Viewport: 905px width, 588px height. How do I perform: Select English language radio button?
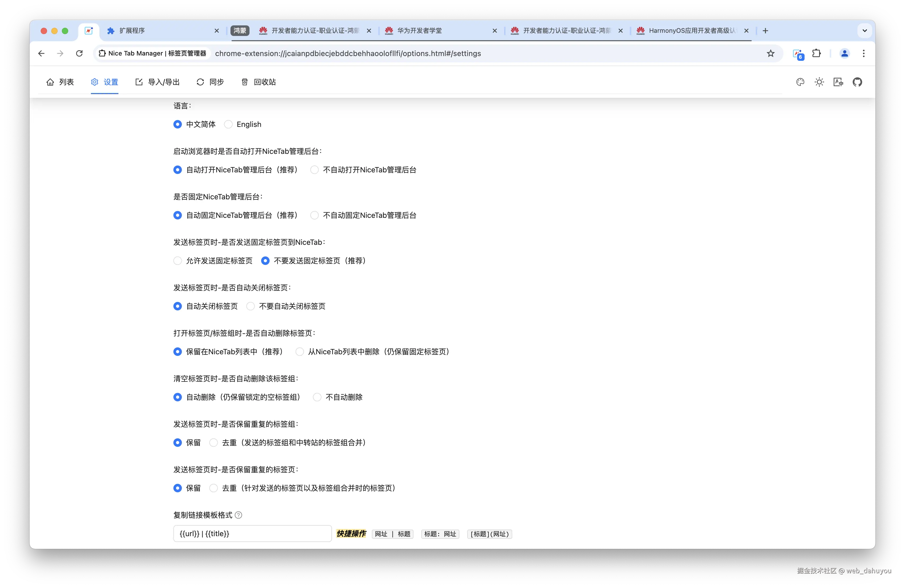(x=228, y=124)
